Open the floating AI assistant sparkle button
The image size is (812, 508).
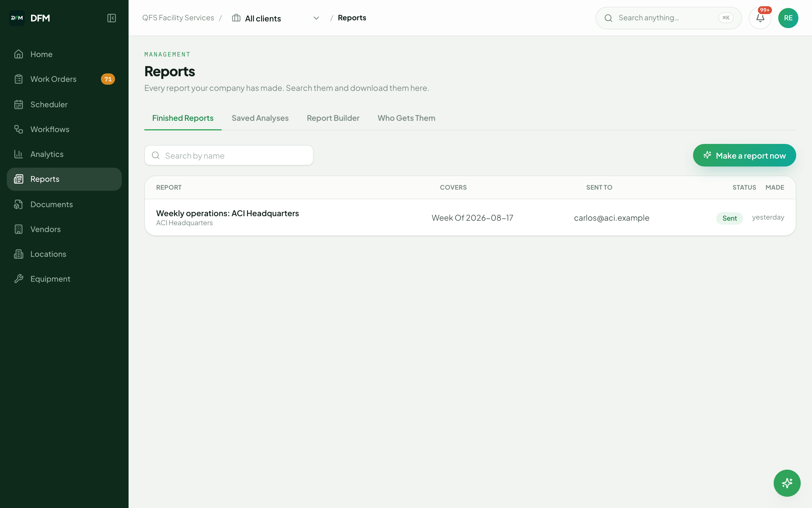(787, 483)
